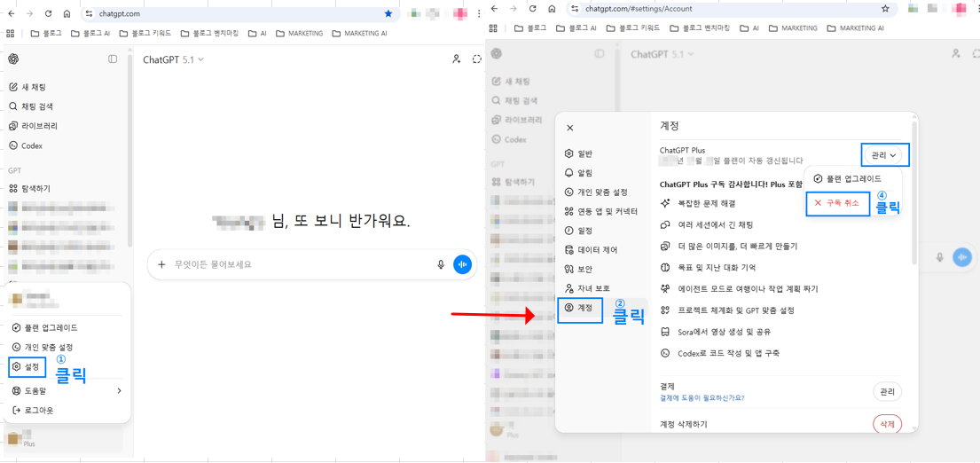This screenshot has width=980, height=463.
Task: Click the plus attach icon in the prompt box
Action: [162, 264]
